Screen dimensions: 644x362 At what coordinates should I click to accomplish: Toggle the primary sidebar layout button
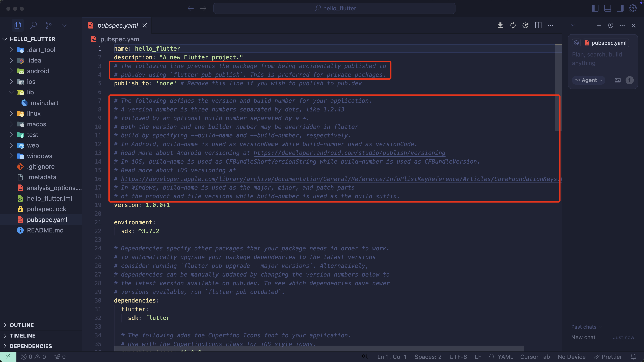595,8
